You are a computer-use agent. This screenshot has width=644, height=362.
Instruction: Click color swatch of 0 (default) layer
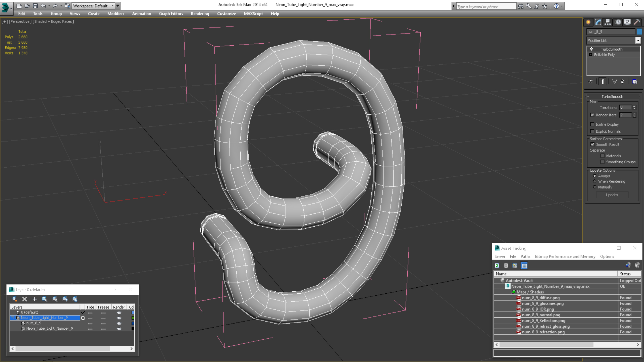tap(133, 312)
